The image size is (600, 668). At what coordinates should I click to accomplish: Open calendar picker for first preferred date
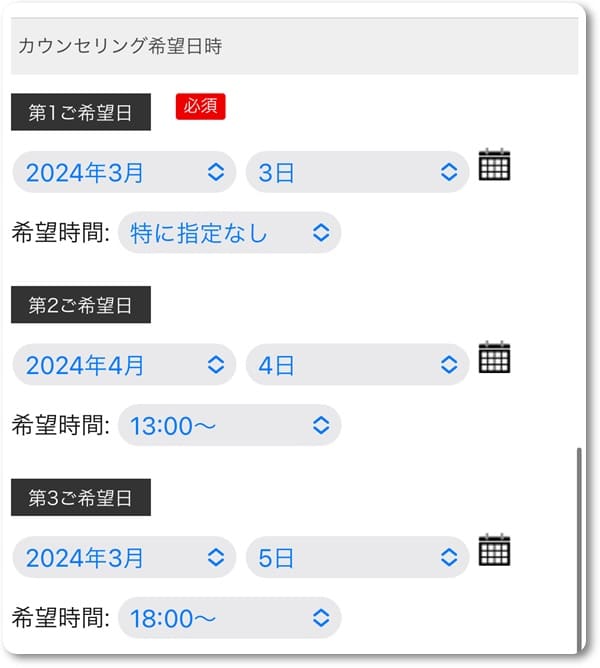(494, 165)
